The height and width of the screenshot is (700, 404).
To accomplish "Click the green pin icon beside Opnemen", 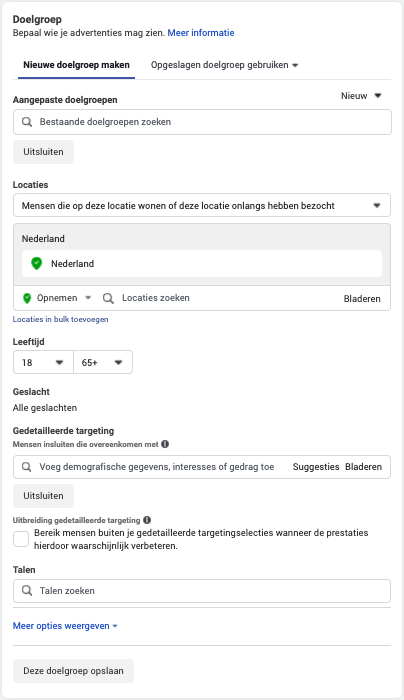I will [27, 298].
